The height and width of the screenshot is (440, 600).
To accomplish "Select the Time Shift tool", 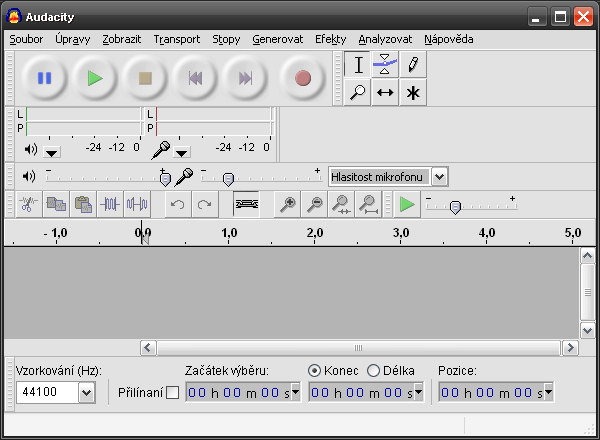I will coord(385,92).
